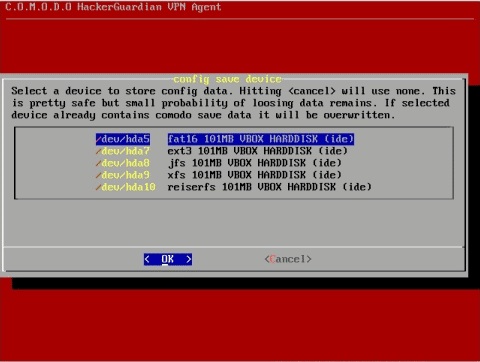Screen dimensions: 480x362
Task: Confirm selection with the OK button
Action: tap(168, 259)
